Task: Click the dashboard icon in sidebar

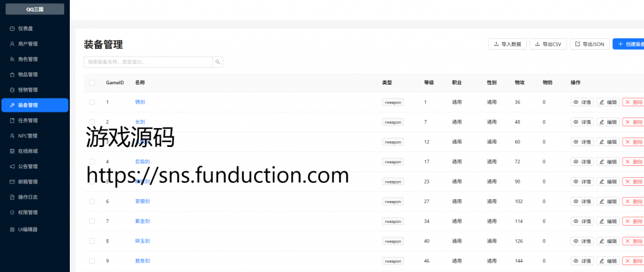Action: [x=13, y=29]
